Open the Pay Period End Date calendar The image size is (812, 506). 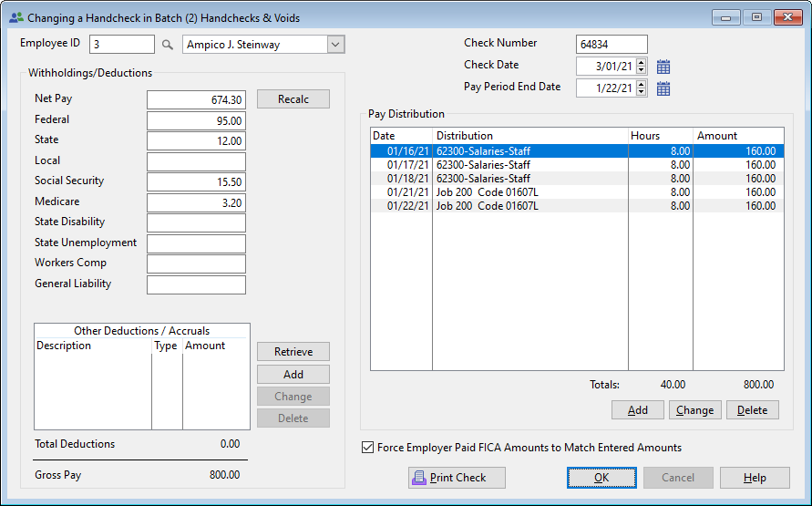(663, 88)
